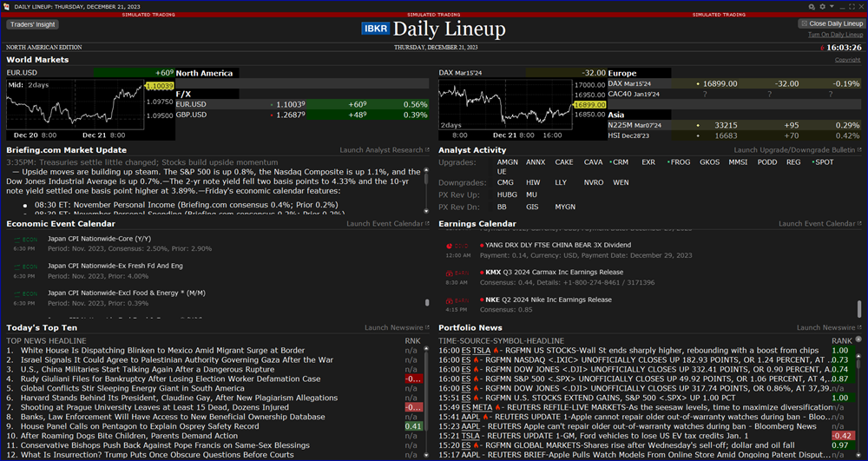Image resolution: width=868 pixels, height=461 pixels.
Task: Click the Turn On Daily Lineup link
Action: click(x=835, y=35)
